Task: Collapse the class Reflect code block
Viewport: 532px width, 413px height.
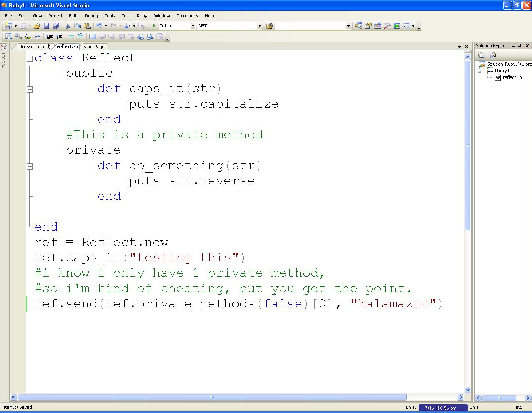Action: point(30,59)
